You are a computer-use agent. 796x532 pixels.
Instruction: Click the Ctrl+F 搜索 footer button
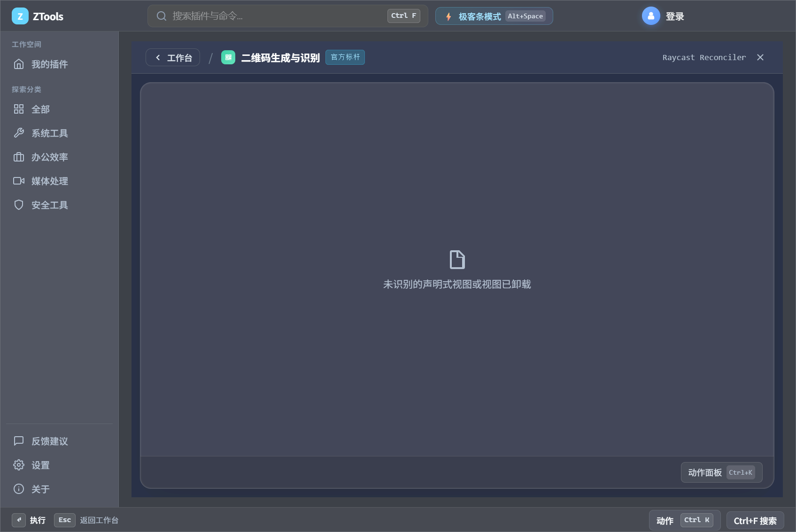point(755,521)
